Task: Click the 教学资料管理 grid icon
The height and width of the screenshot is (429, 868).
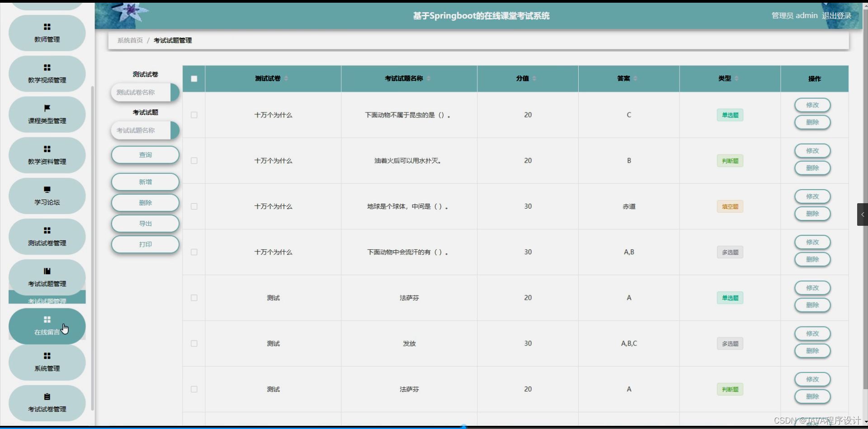Action: (47, 149)
